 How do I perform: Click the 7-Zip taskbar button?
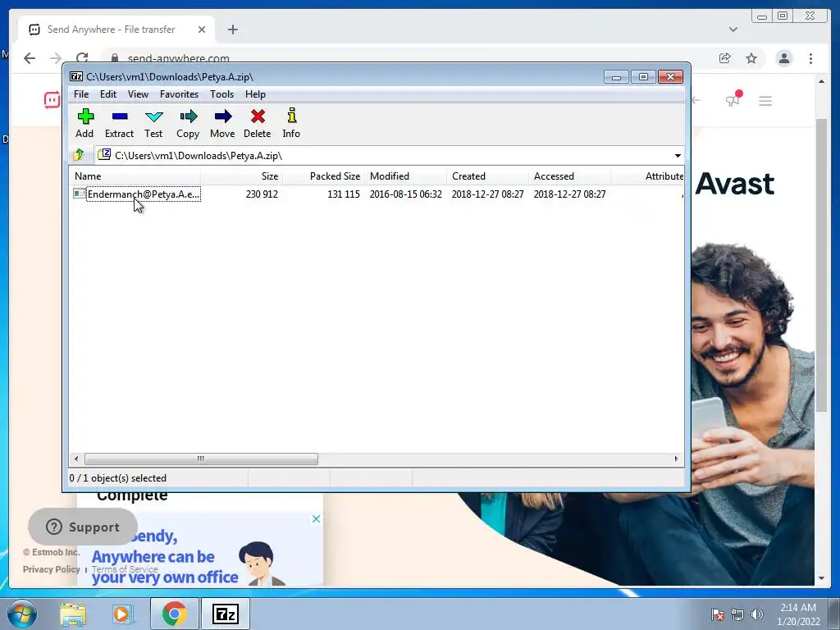(x=225, y=614)
